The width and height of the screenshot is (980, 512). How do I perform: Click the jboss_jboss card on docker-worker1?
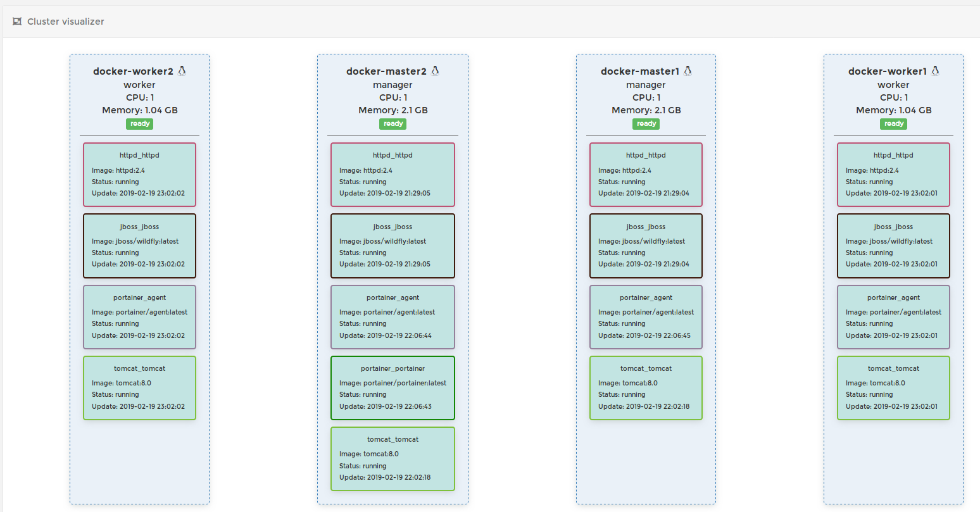coord(893,246)
